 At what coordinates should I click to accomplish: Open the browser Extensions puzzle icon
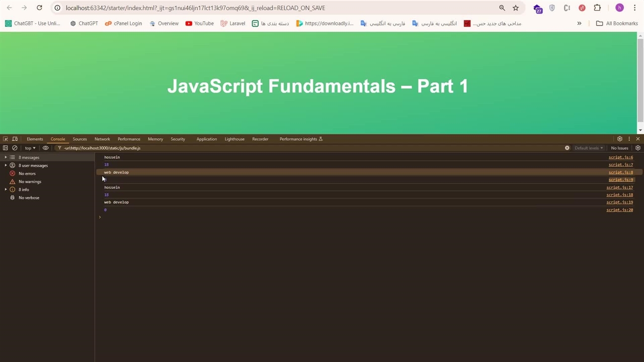[597, 8]
